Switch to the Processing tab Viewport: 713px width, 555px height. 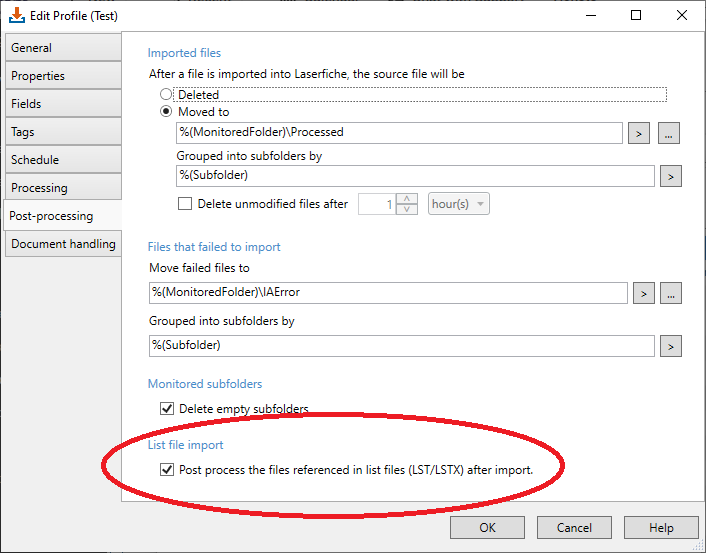coord(63,188)
